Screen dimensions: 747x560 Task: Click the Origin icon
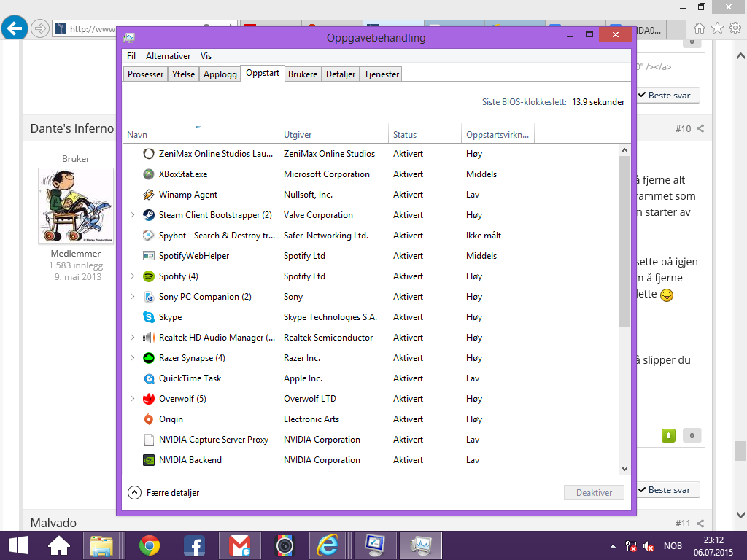(149, 419)
